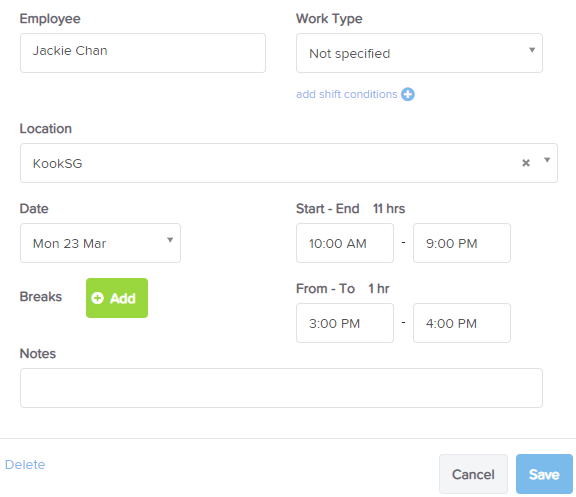Click the KookSG text in Location field
This screenshot has width=576, height=497.
tap(57, 163)
